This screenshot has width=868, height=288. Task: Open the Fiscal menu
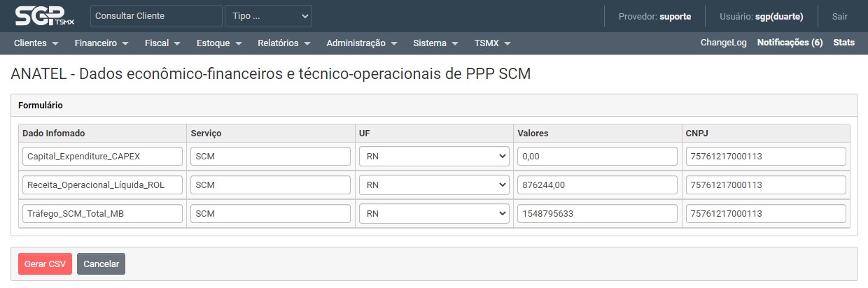pos(162,43)
